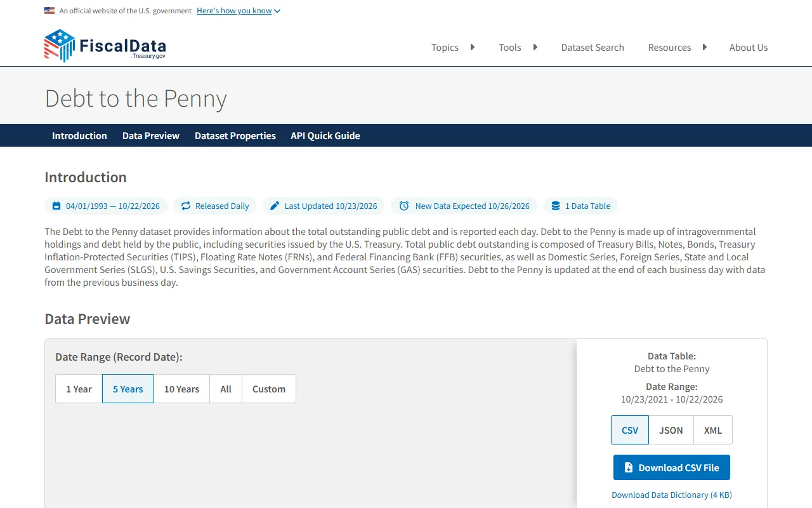Viewport: 812px width, 508px height.
Task: Select the Custom date range option
Action: tap(269, 389)
